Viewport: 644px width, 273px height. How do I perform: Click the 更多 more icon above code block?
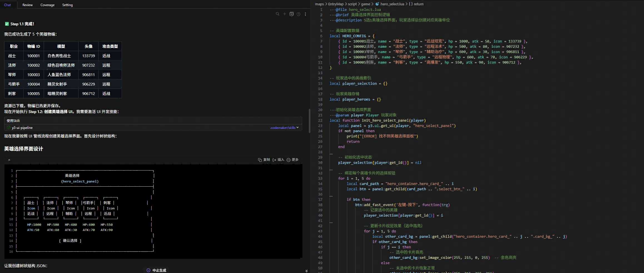tap(289, 160)
